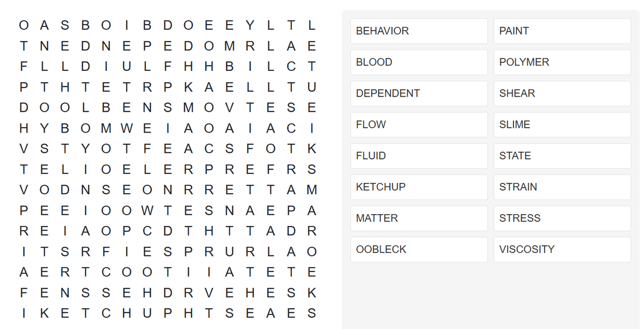
Task: Click letter K in the bottom grid row
Action: click(45, 313)
